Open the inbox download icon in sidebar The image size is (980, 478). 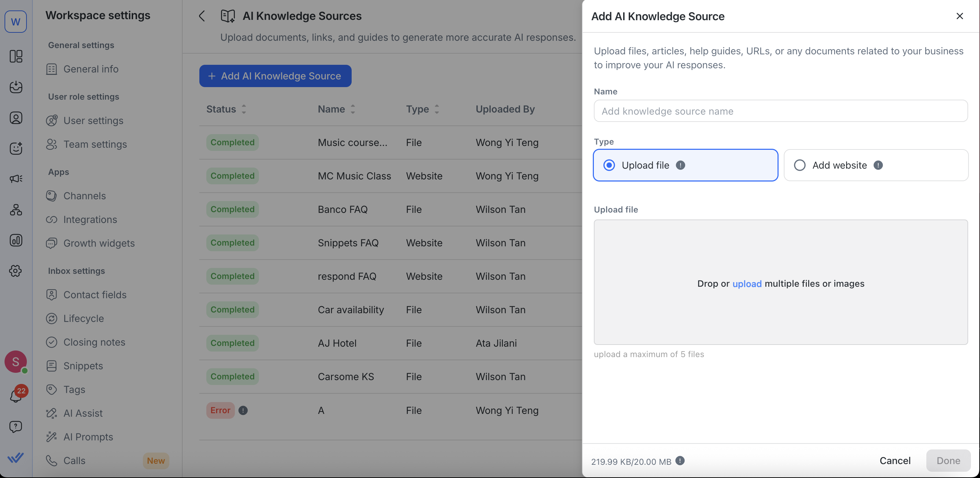click(x=16, y=87)
